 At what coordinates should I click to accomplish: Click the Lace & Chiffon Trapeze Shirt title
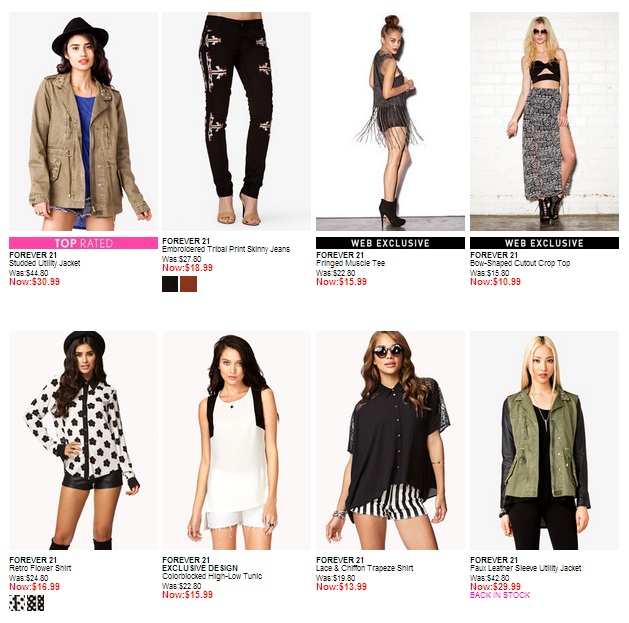(365, 568)
